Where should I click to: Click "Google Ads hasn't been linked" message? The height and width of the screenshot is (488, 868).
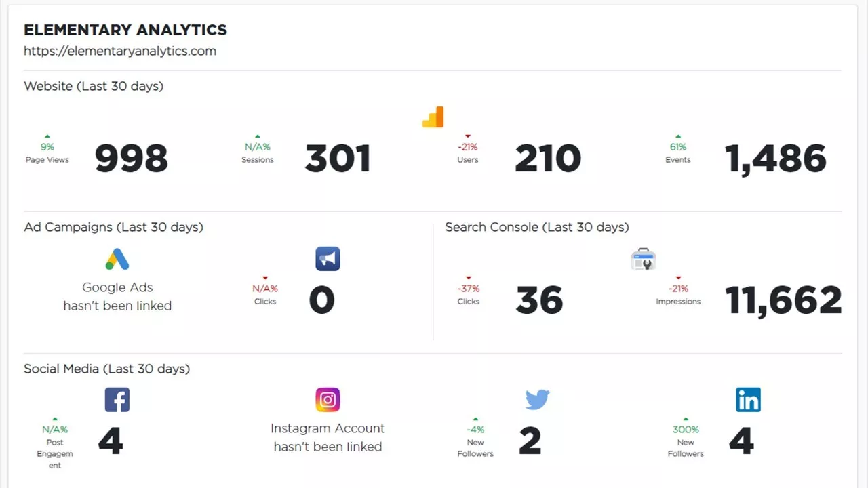coord(117,297)
